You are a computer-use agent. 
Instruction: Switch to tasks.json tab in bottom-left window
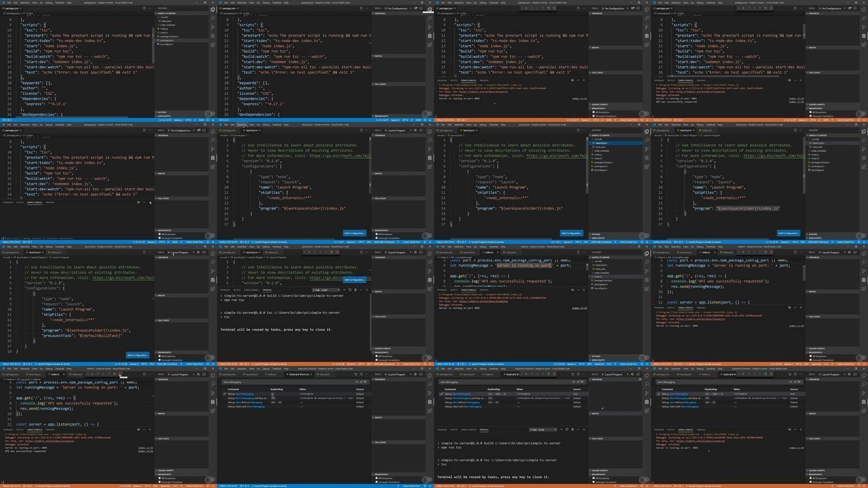pyautogui.click(x=76, y=374)
